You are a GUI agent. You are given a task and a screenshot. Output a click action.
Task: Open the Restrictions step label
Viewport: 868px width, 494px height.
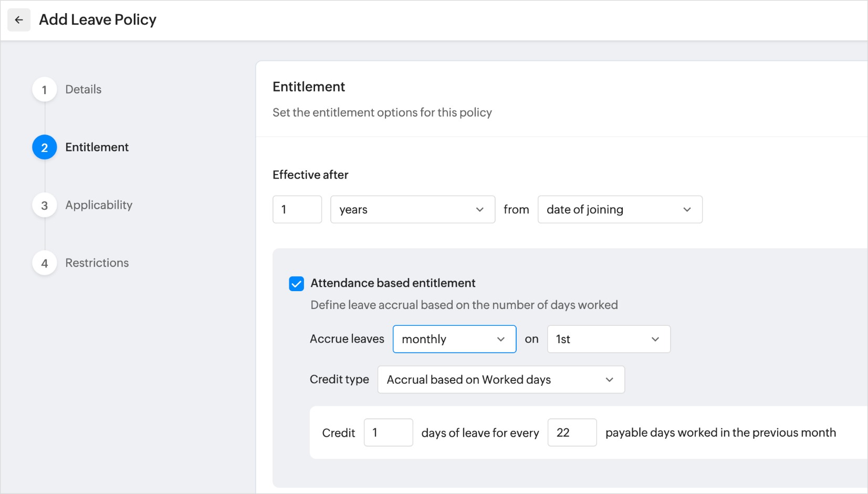coord(97,263)
